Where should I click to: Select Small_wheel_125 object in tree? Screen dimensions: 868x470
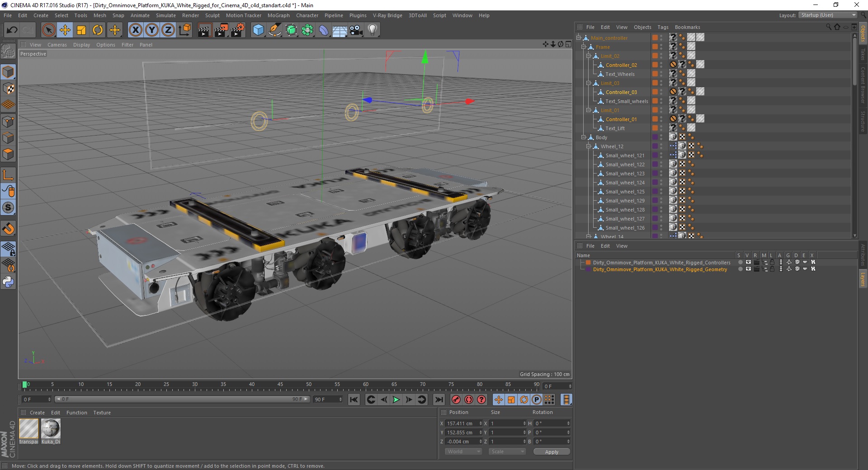tap(625, 192)
